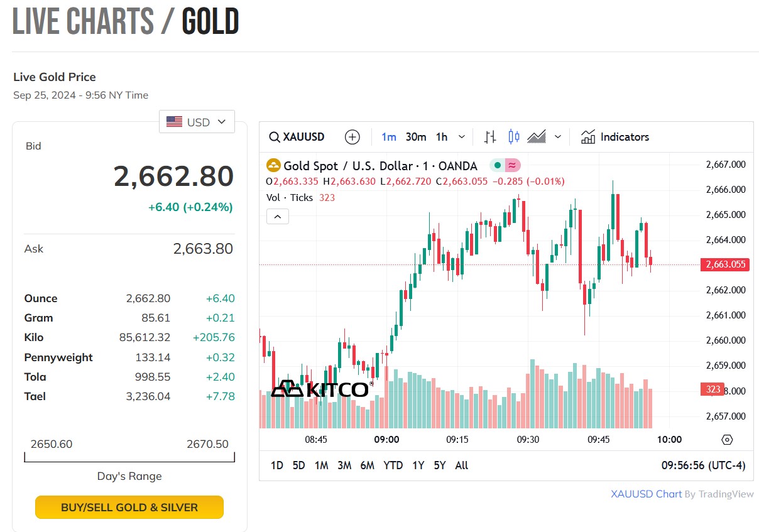Image resolution: width=759 pixels, height=532 pixels.
Task: Open the XAUUSD Chart link
Action: click(x=646, y=494)
